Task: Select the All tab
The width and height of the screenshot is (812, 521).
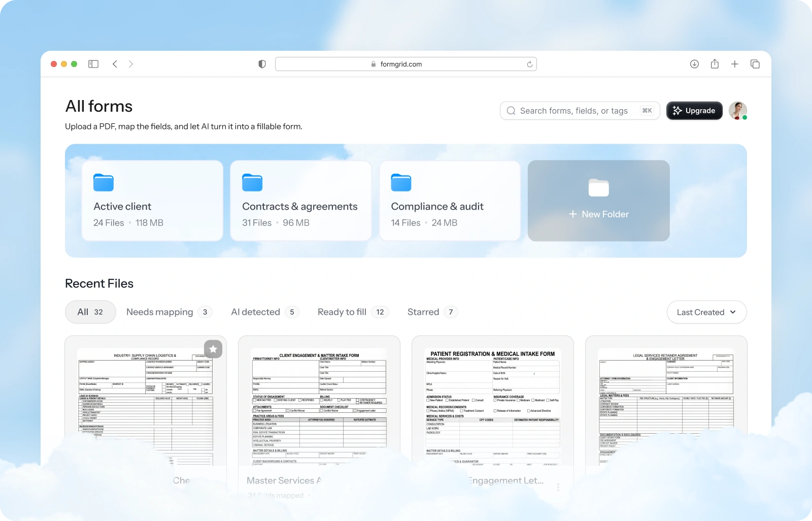Action: (x=90, y=312)
